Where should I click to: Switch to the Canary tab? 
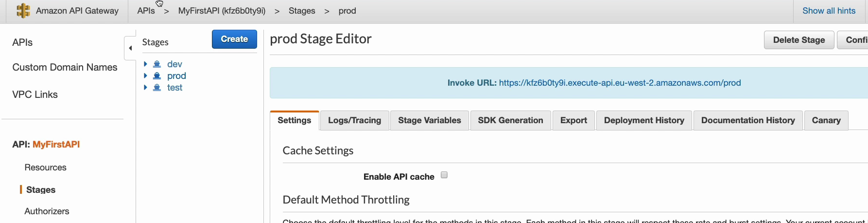pyautogui.click(x=826, y=120)
